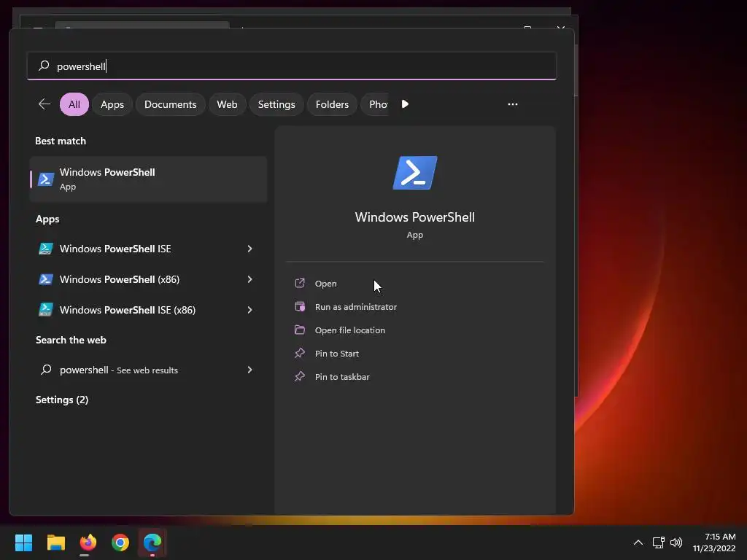Click the powershell search text field
This screenshot has height=560, width=747.
tap(292, 66)
